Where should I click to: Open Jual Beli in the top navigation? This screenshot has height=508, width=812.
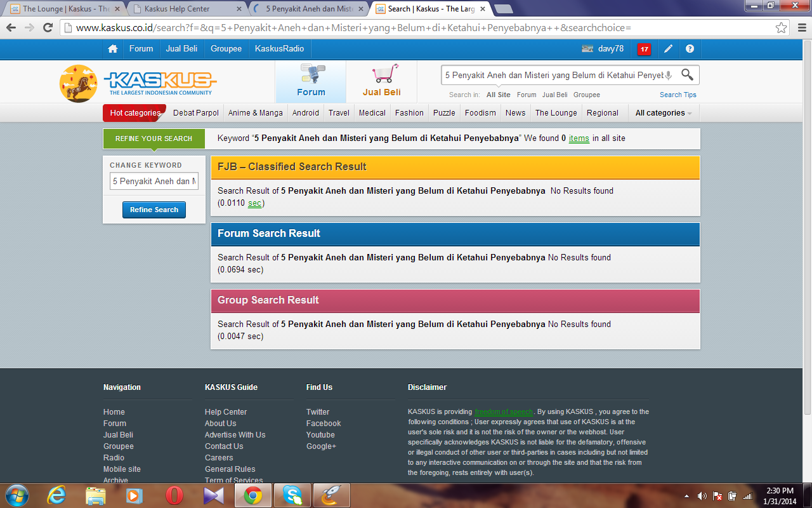click(181, 49)
